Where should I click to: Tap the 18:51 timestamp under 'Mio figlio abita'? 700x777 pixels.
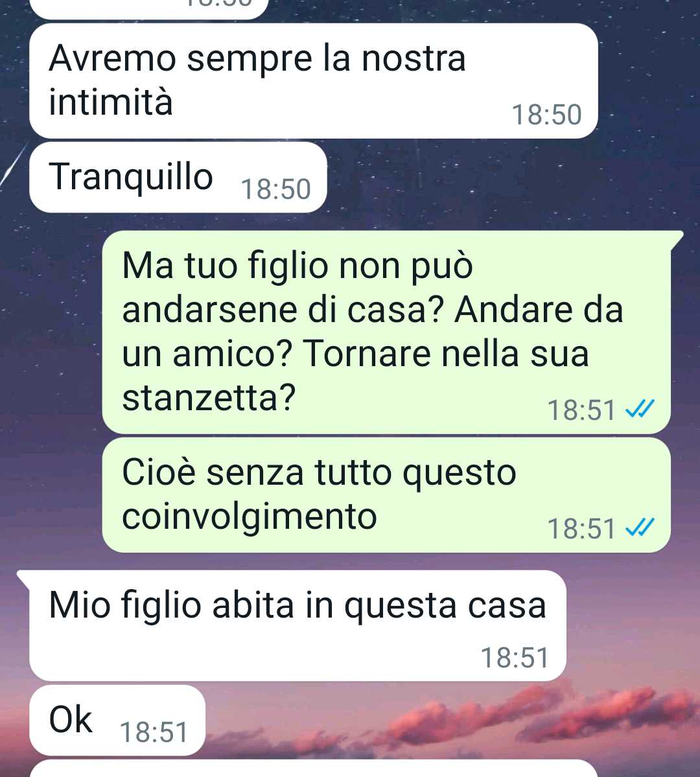pos(515,658)
